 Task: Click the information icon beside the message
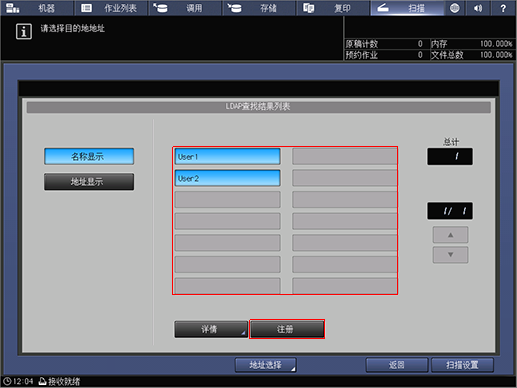[24, 32]
